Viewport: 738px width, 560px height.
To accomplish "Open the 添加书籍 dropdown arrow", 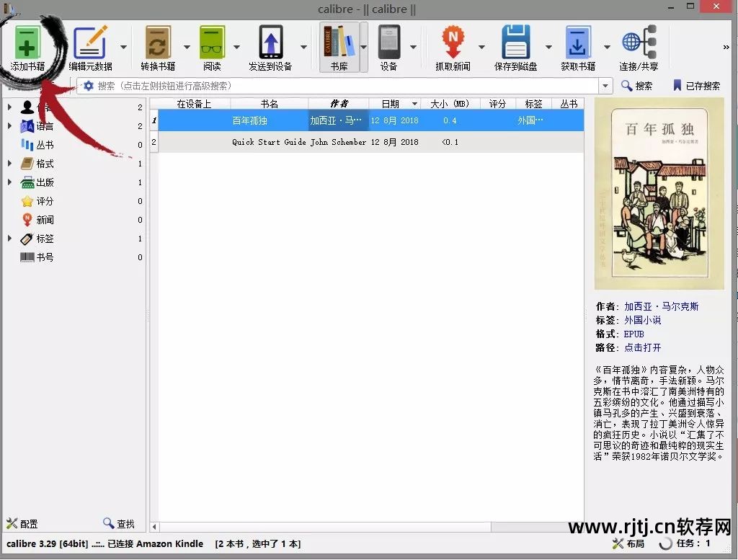I will [x=57, y=47].
